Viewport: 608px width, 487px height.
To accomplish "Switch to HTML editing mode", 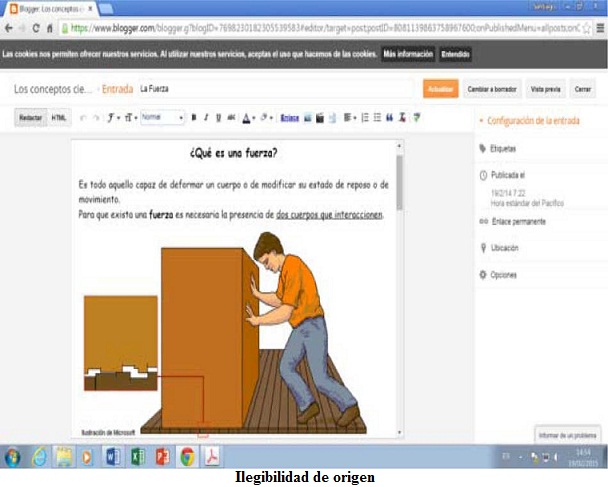I will (x=59, y=118).
